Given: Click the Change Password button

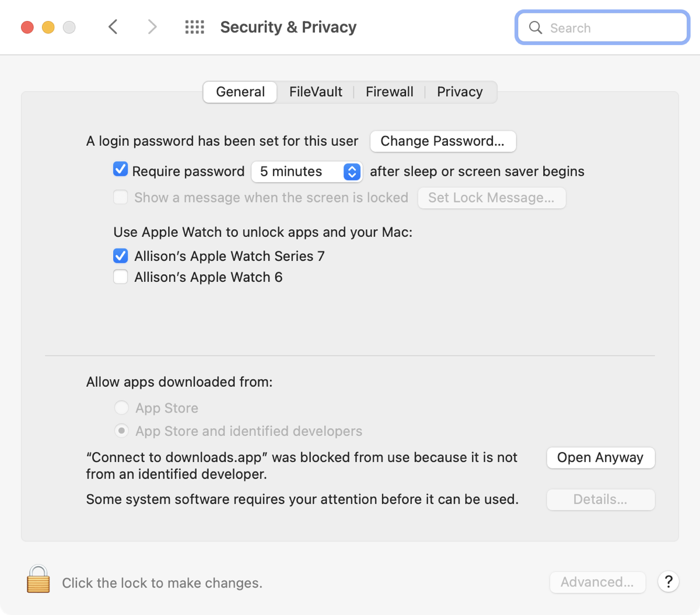Looking at the screenshot, I should [443, 141].
